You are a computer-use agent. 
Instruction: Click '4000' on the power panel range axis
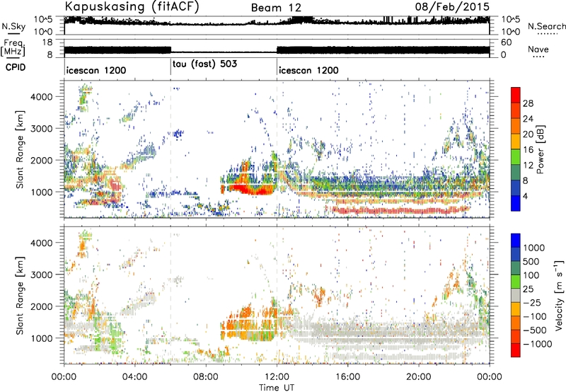(41, 97)
